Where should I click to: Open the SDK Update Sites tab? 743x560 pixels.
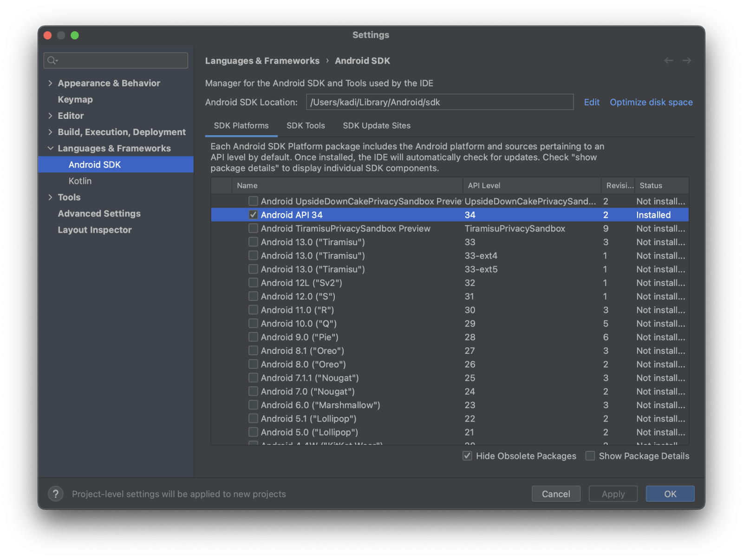pyautogui.click(x=377, y=126)
